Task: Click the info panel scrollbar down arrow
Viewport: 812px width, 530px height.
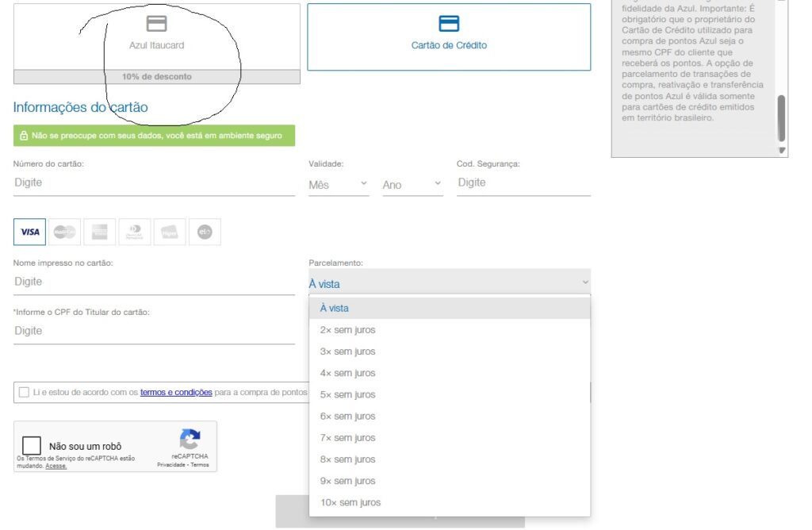Action: (x=781, y=150)
